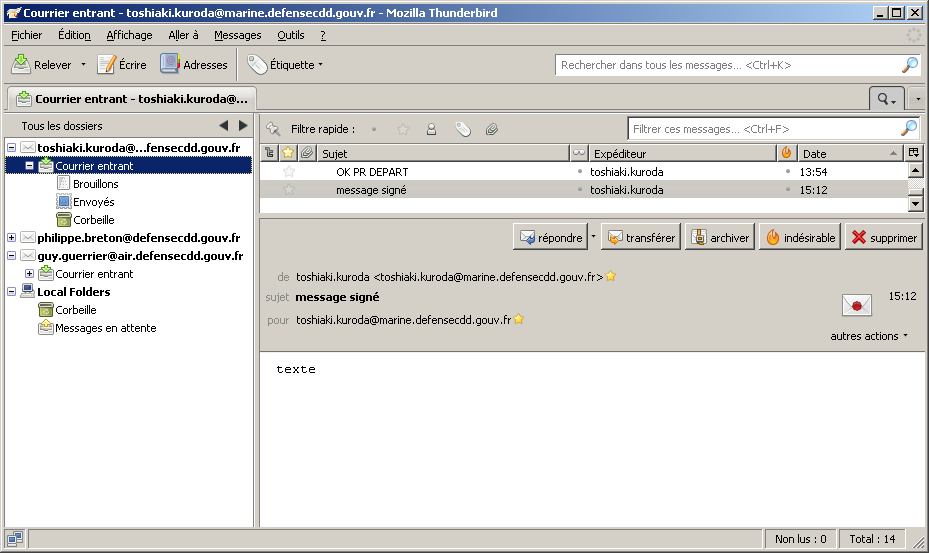Open the autres actions dropdown
Viewport: 929px width, 553px height.
pos(869,336)
